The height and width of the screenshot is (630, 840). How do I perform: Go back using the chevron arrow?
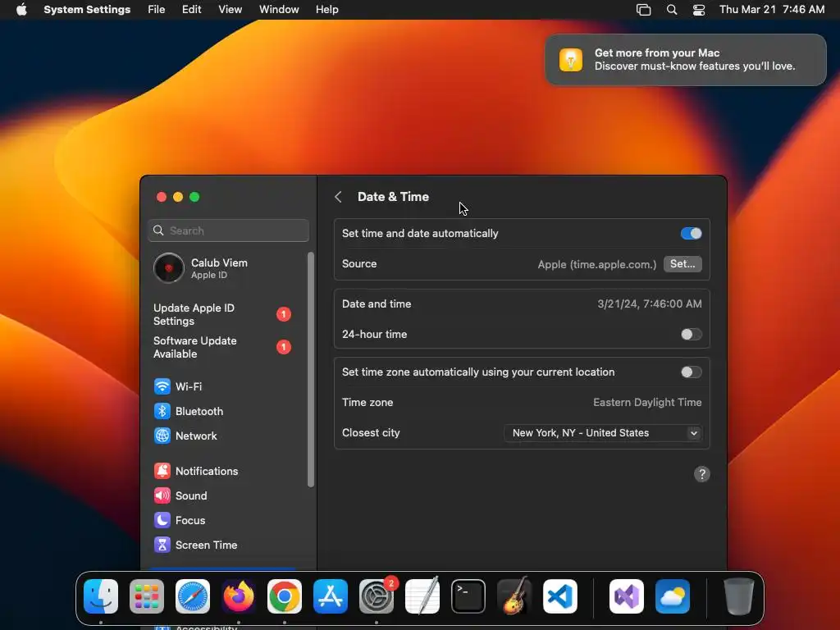click(x=338, y=197)
